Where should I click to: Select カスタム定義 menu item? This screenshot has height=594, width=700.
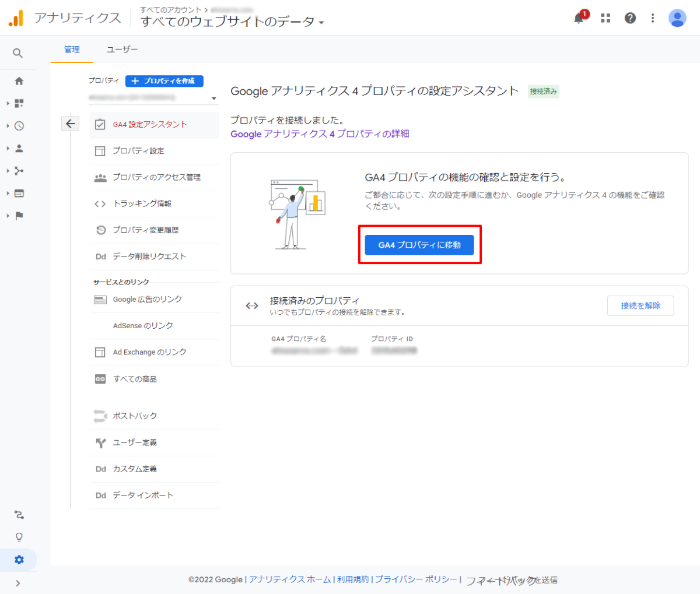pyautogui.click(x=155, y=469)
